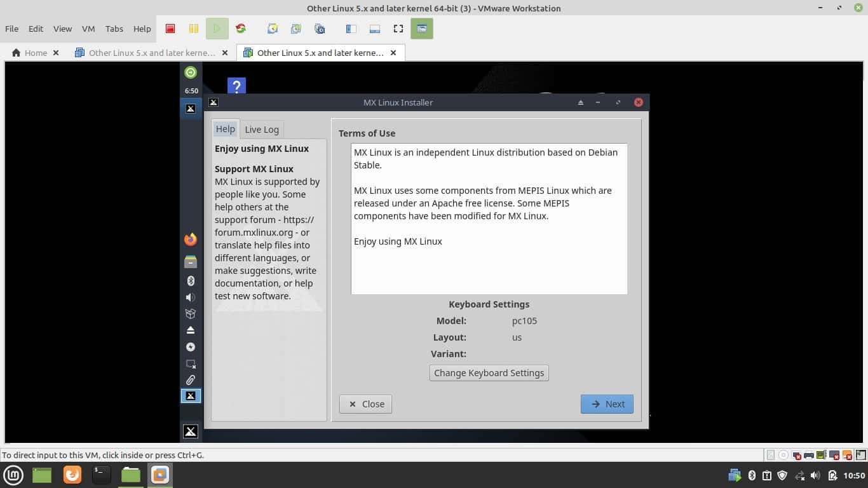Click the green network adapter status bar icon
This screenshot has height=488, width=868.
click(x=822, y=455)
